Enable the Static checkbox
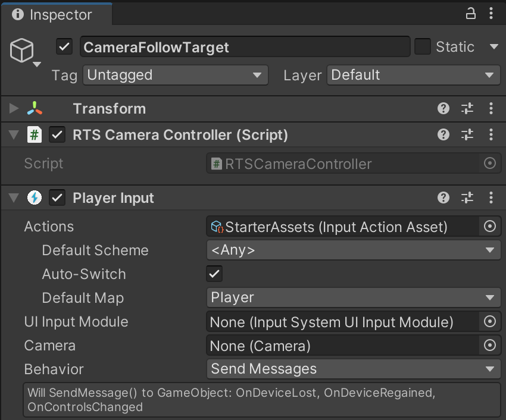The height and width of the screenshot is (420, 506). [x=423, y=47]
